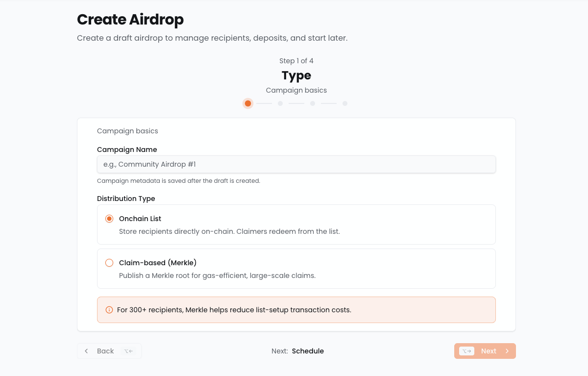
Task: Click the Merkle recipients notice text
Action: click(234, 310)
